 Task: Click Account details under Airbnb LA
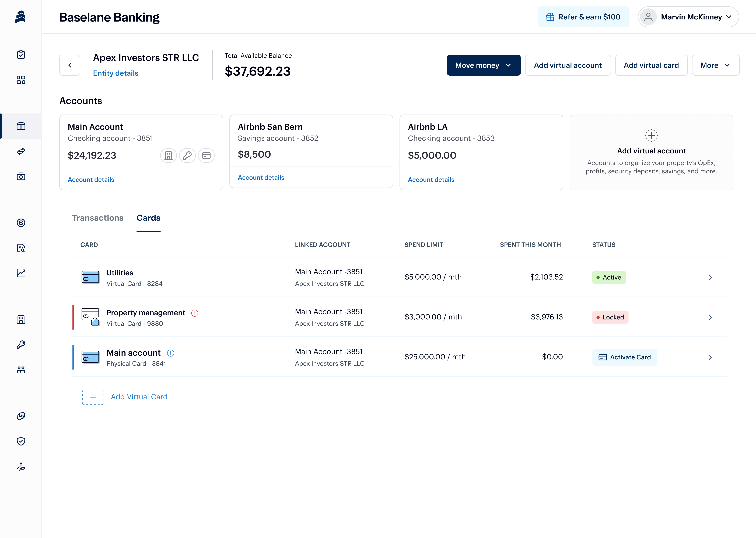point(431,180)
